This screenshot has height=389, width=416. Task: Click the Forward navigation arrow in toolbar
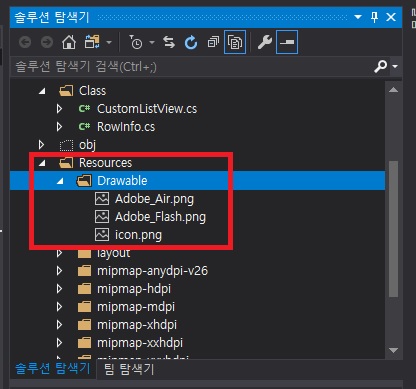click(x=47, y=42)
